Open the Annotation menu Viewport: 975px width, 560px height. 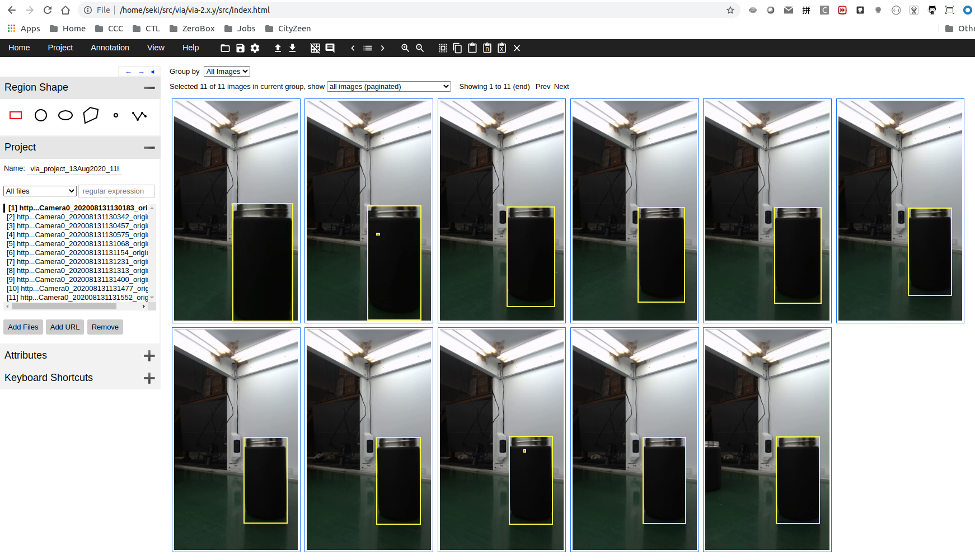point(110,48)
